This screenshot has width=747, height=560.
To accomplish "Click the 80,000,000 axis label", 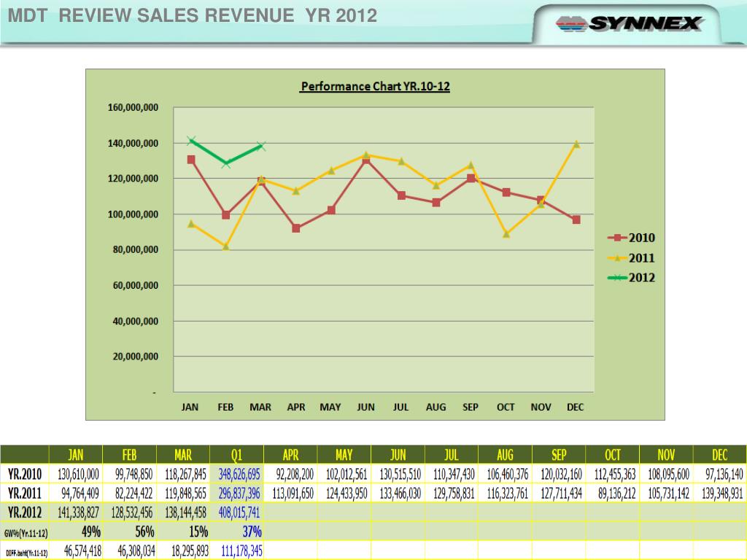I will [135, 249].
